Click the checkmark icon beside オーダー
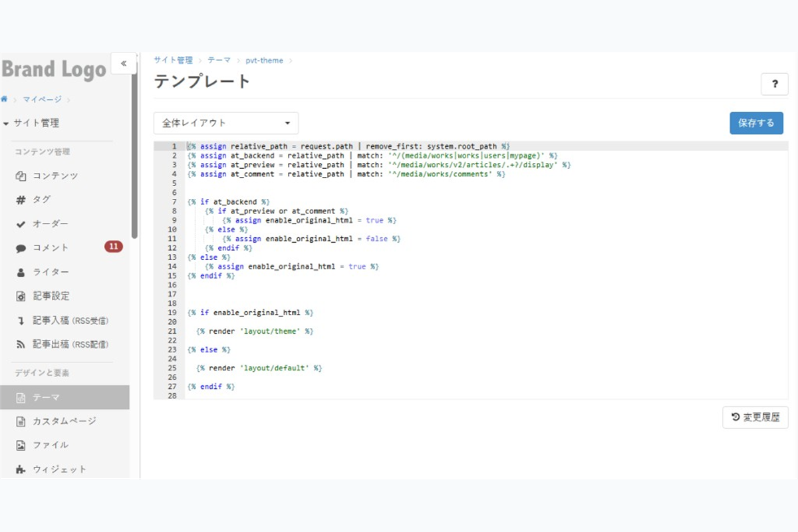This screenshot has height=532, width=798. click(x=20, y=224)
